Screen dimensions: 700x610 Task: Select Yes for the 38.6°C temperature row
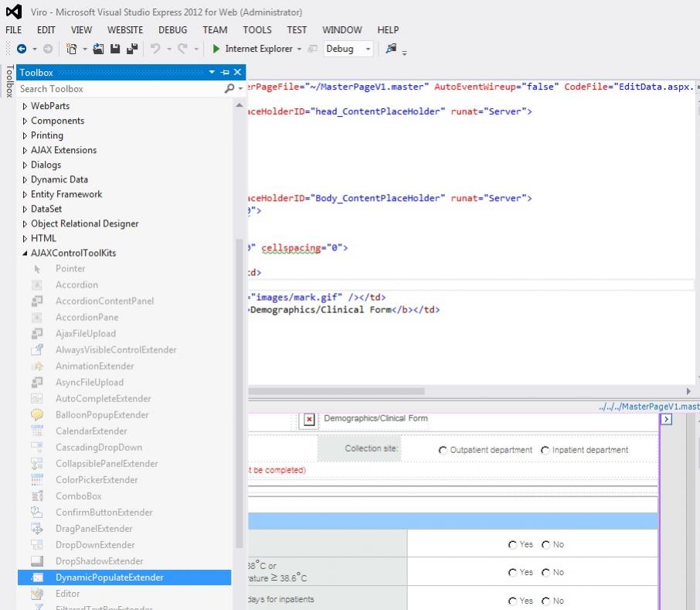click(x=512, y=572)
